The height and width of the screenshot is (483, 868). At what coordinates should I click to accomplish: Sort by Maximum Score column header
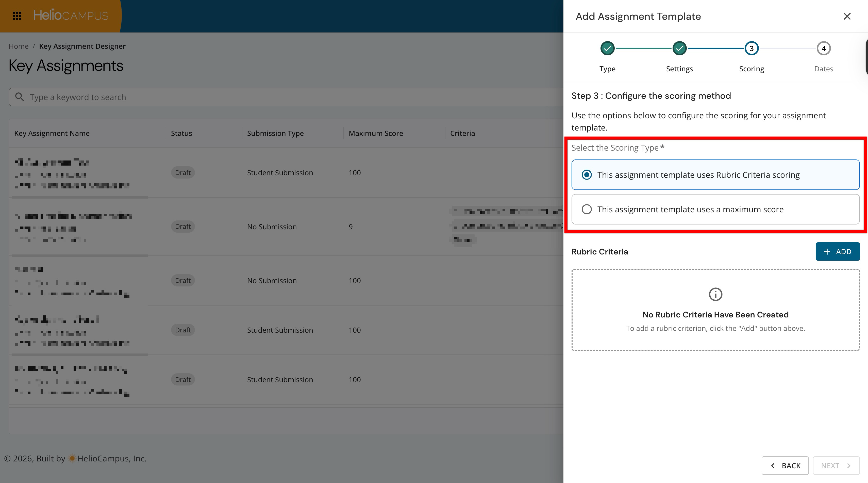coord(376,133)
